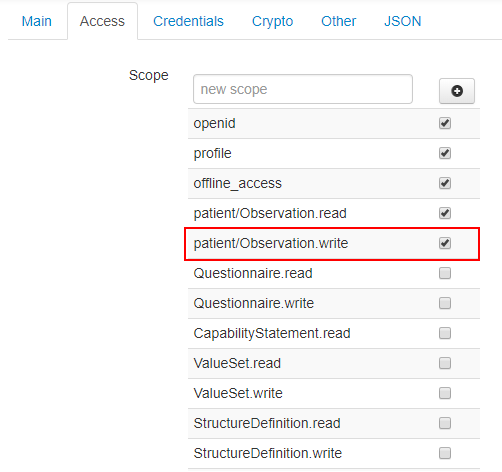The width and height of the screenshot is (502, 472).
Task: Toggle patient/Observation.read checkbox
Action: coord(445,213)
